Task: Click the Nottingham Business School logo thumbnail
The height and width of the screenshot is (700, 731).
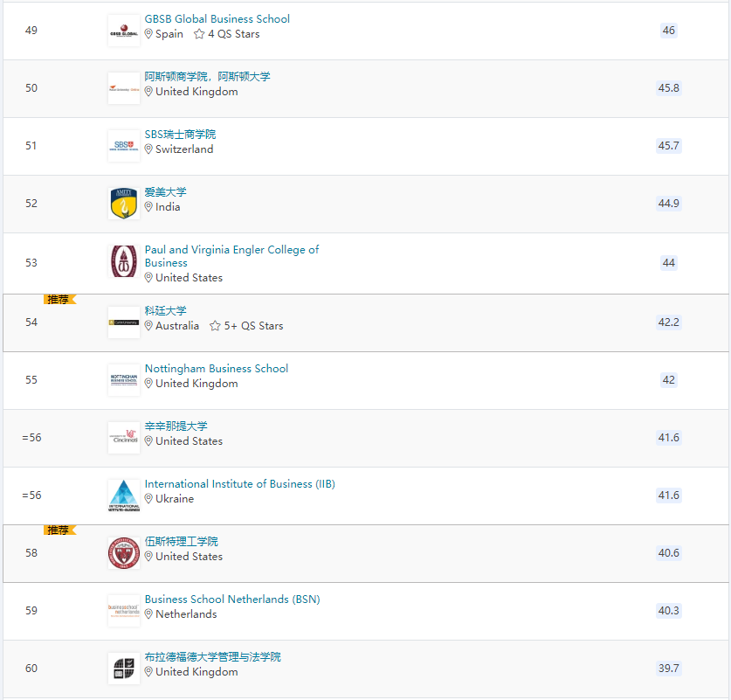Action: tap(123, 380)
